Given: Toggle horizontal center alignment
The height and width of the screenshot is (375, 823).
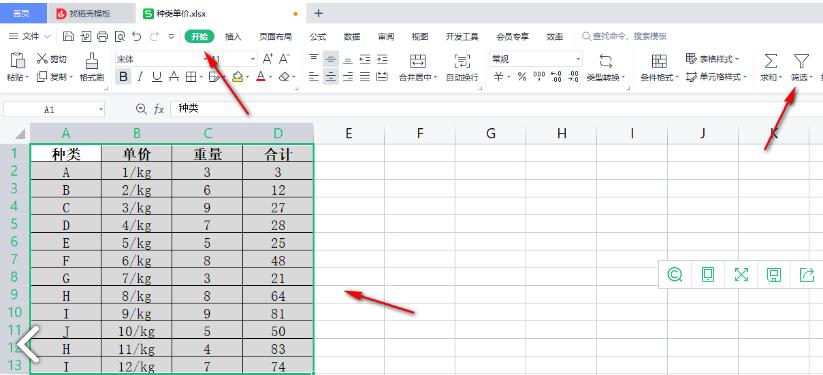Looking at the screenshot, I should (331, 77).
